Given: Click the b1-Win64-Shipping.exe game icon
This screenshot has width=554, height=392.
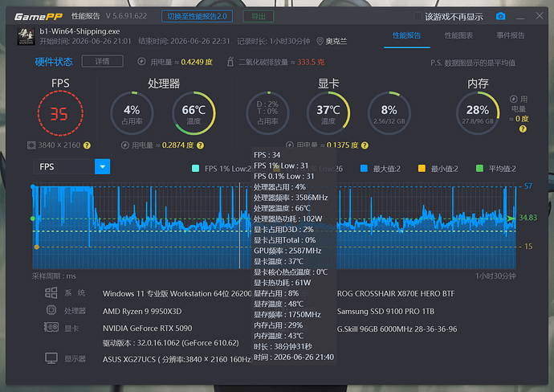Looking at the screenshot, I should point(26,36).
